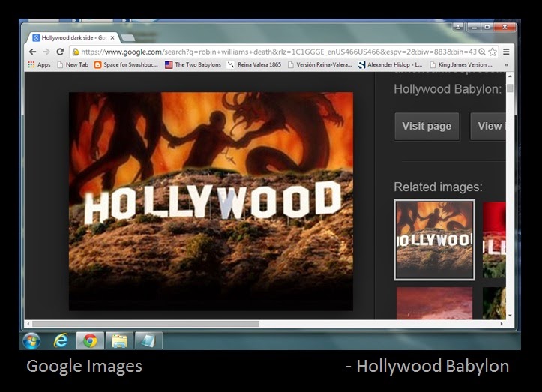Click the Visit page button

point(427,126)
